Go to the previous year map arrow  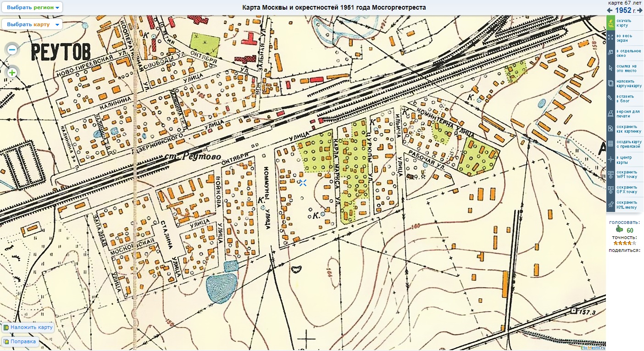click(610, 11)
